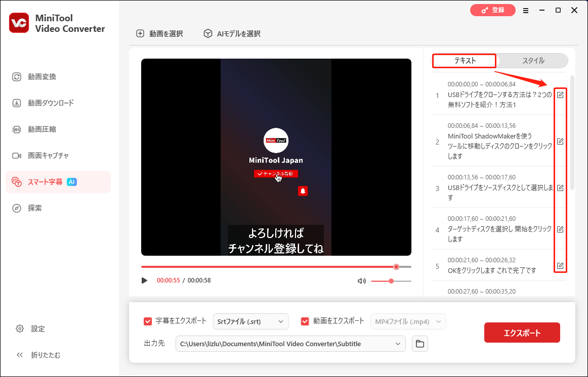Edit subtitle 4 about the target disk
This screenshot has height=377, width=588.
click(560, 229)
